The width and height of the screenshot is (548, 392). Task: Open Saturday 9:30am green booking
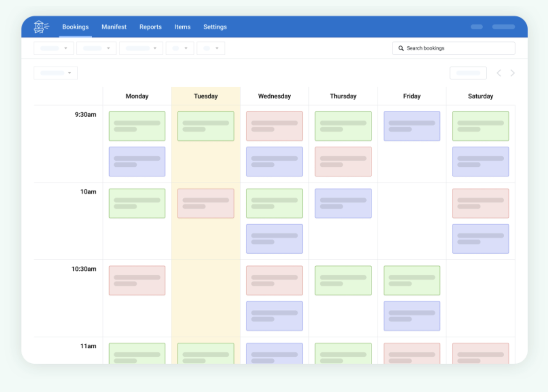(x=481, y=126)
